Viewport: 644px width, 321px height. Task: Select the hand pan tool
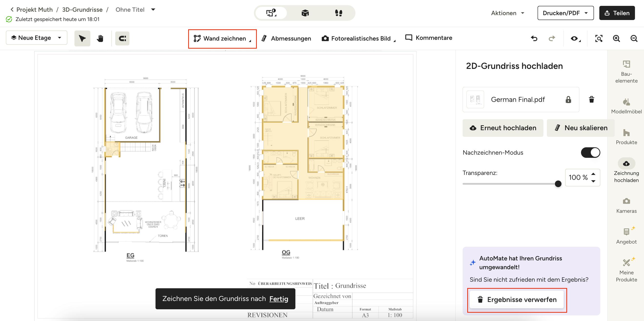100,38
